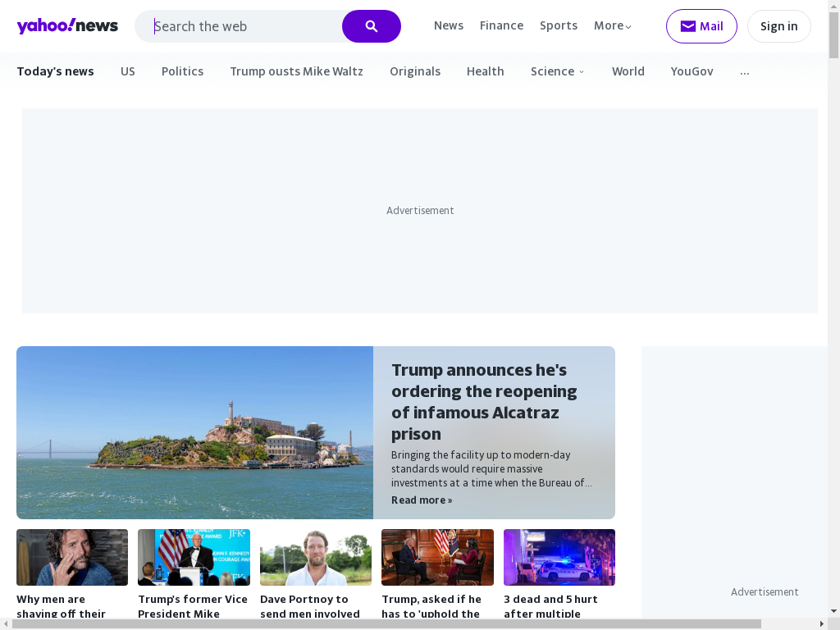Open '3 dead and 5 hurt' story

550,606
